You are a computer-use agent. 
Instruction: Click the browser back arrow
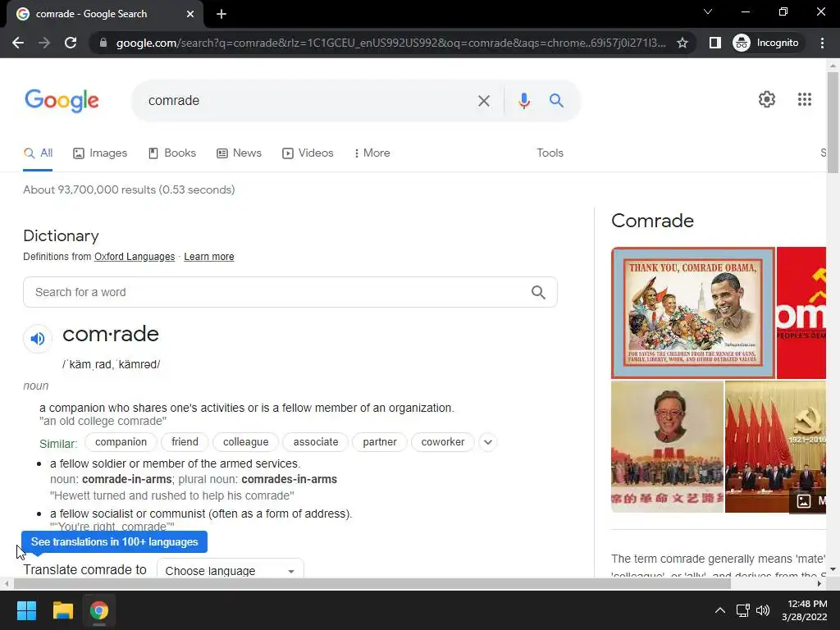(18, 43)
